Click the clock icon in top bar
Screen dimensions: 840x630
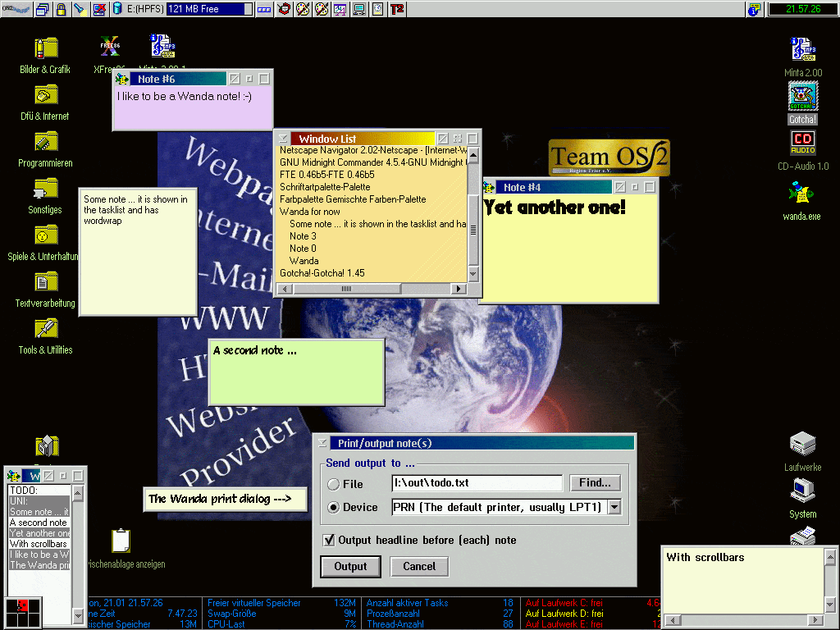[x=377, y=9]
